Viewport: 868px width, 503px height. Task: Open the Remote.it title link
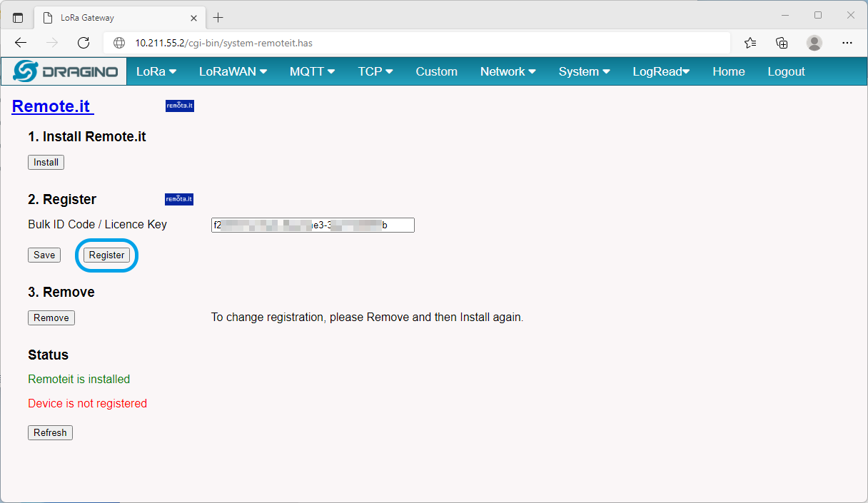pyautogui.click(x=53, y=106)
